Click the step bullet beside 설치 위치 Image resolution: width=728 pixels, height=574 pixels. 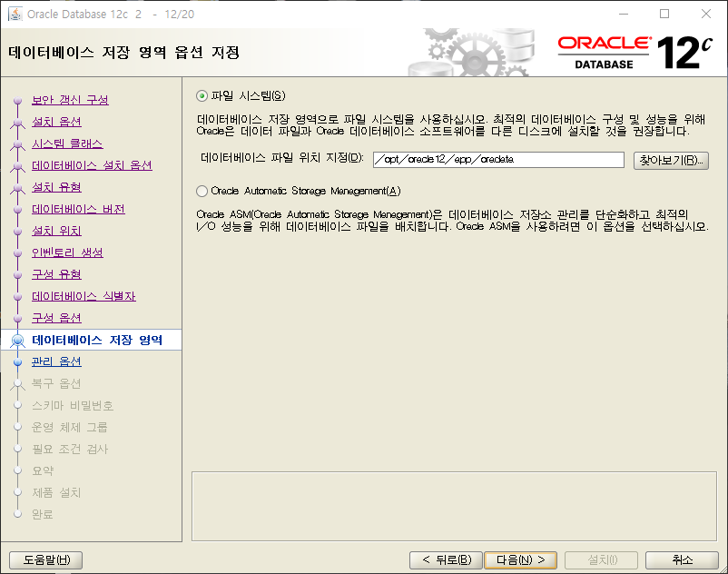click(x=17, y=232)
